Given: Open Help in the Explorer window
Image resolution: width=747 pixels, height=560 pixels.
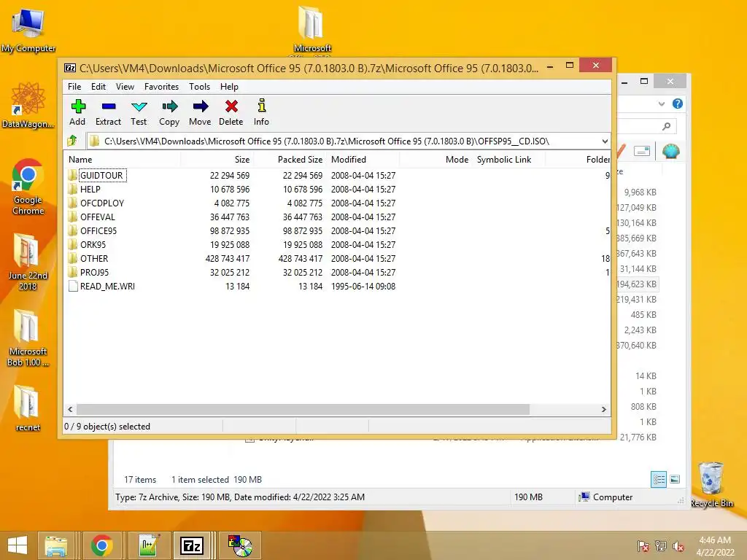Looking at the screenshot, I should (x=678, y=104).
